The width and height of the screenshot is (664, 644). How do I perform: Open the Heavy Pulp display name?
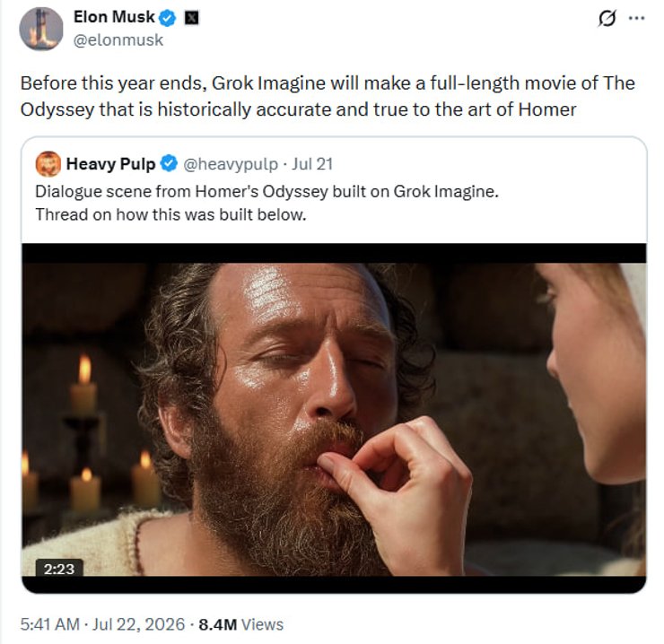coord(111,164)
